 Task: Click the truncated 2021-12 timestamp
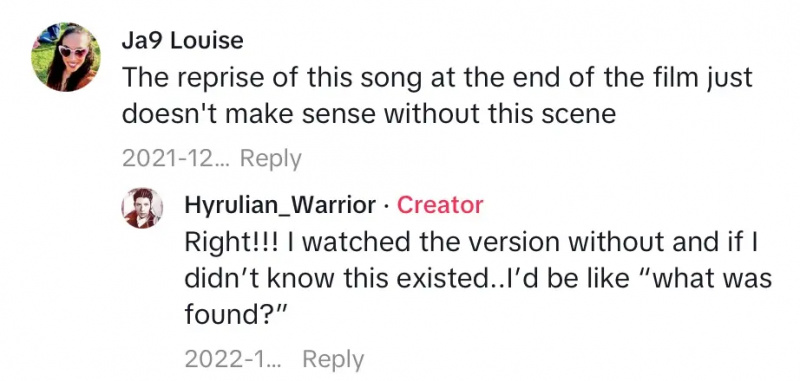[177, 159]
